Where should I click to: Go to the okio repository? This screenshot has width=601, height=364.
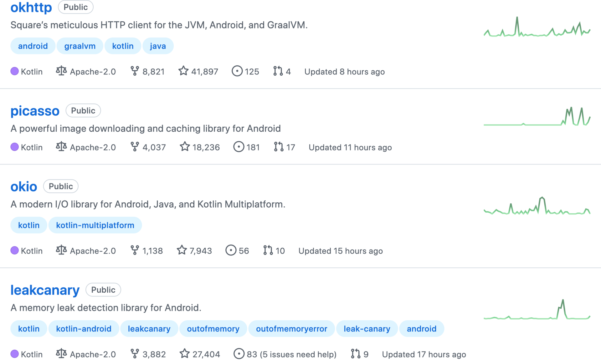[24, 187]
